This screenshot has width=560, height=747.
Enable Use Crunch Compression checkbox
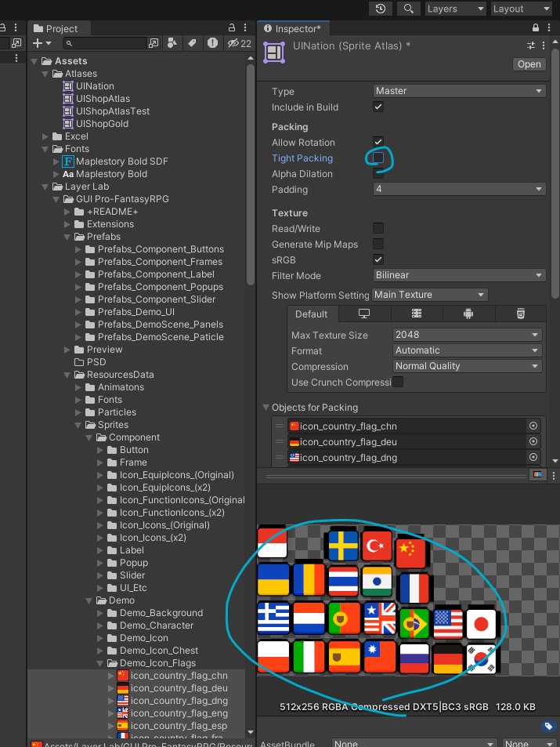pyautogui.click(x=398, y=382)
